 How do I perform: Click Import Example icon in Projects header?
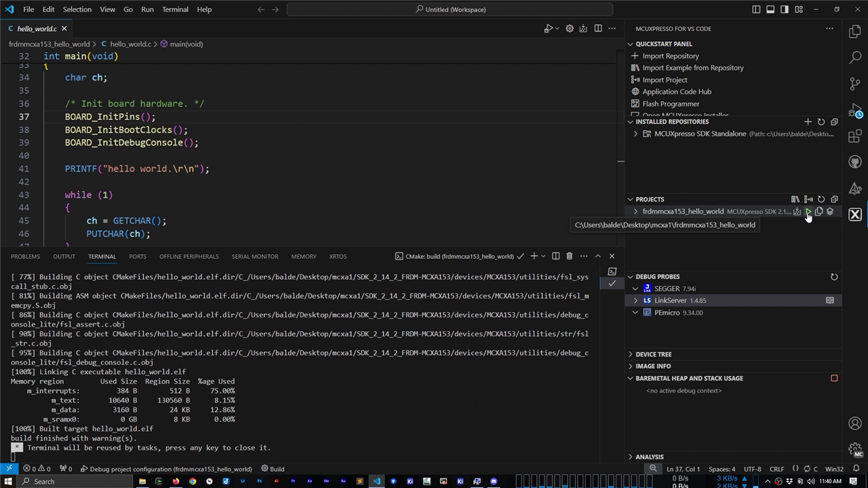[795, 199]
